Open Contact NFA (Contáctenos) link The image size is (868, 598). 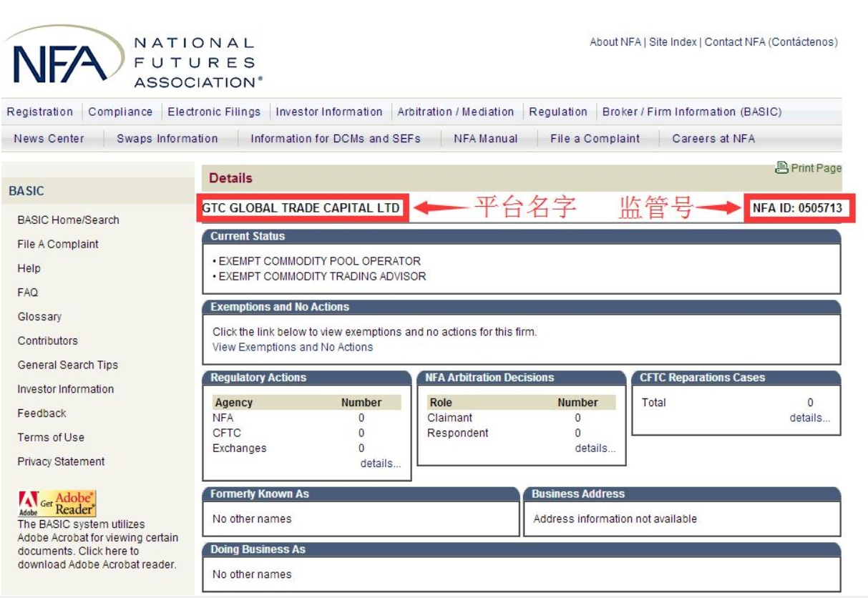(771, 42)
